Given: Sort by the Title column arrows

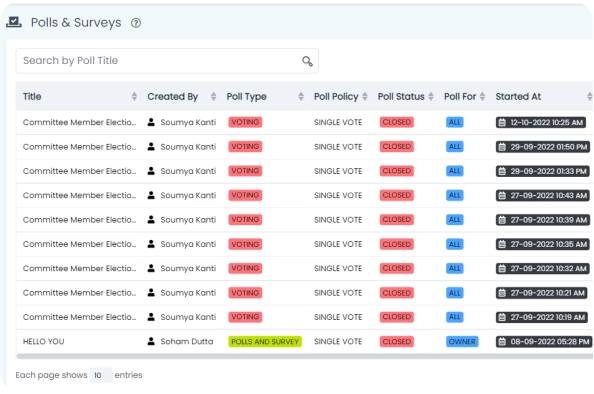Looking at the screenshot, I should [x=134, y=96].
